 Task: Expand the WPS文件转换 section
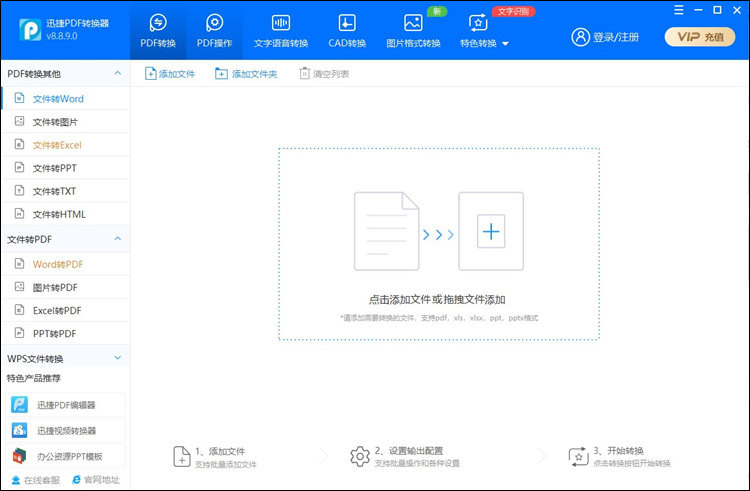coord(118,358)
